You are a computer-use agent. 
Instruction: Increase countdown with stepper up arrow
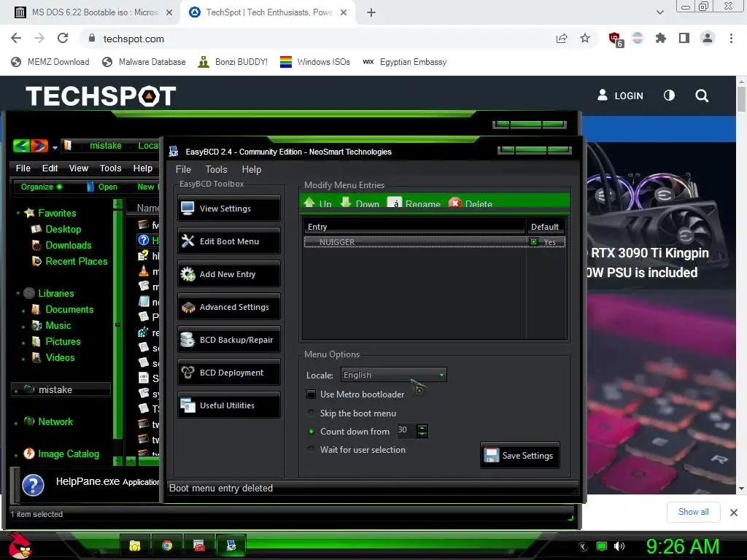pos(422,427)
